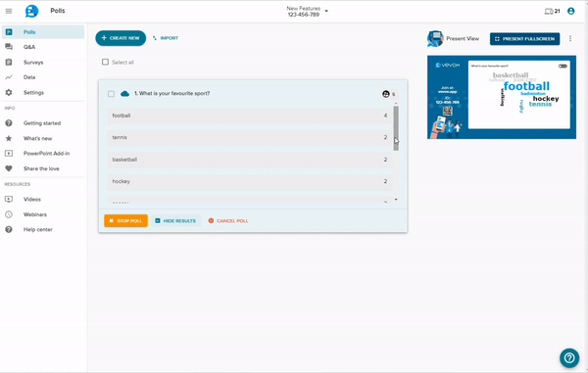Click the present view word cloud thumbnail

point(502,97)
